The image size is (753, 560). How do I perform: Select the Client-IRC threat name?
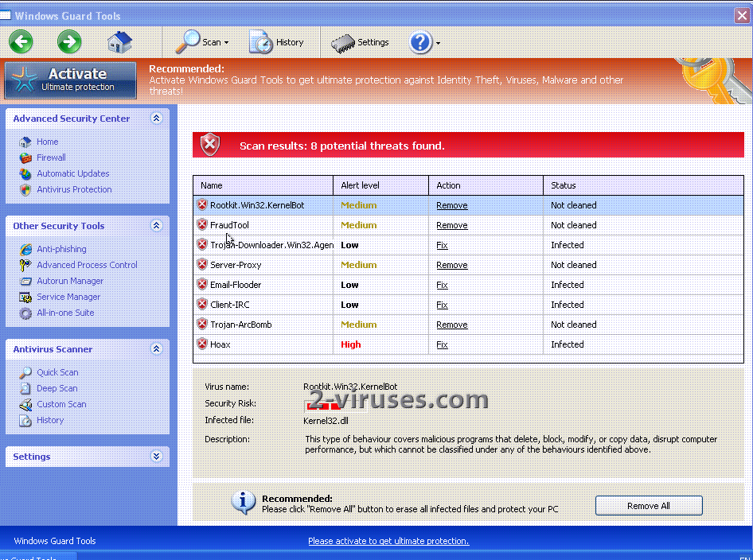[x=229, y=305]
